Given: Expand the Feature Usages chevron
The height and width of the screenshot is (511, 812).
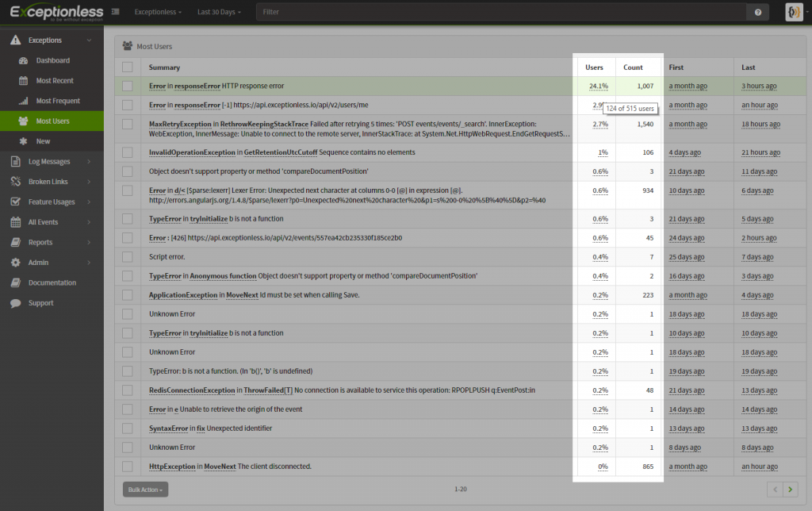Looking at the screenshot, I should 89,202.
